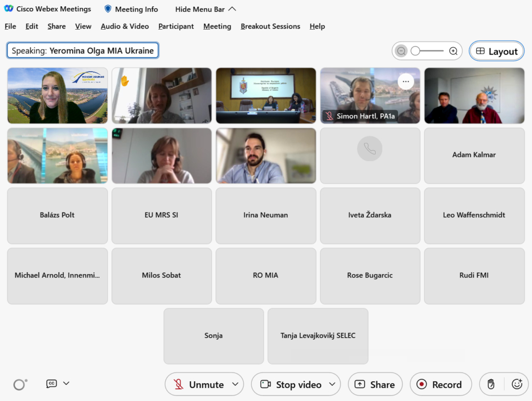Click the closed captions icon
The height and width of the screenshot is (401, 532).
tap(51, 383)
